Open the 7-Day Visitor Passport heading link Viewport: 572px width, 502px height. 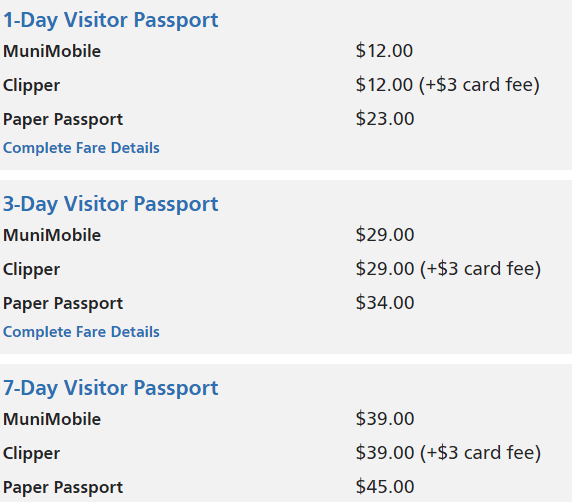point(111,388)
